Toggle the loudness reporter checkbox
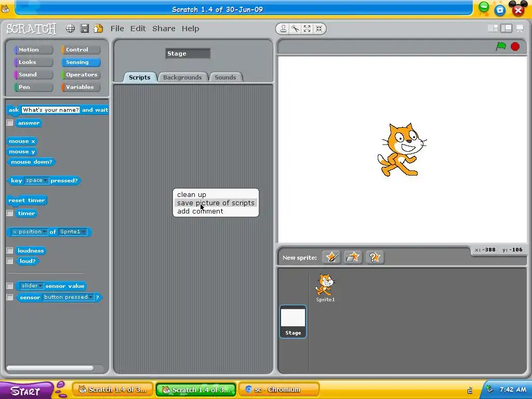The image size is (532, 399). click(10, 250)
